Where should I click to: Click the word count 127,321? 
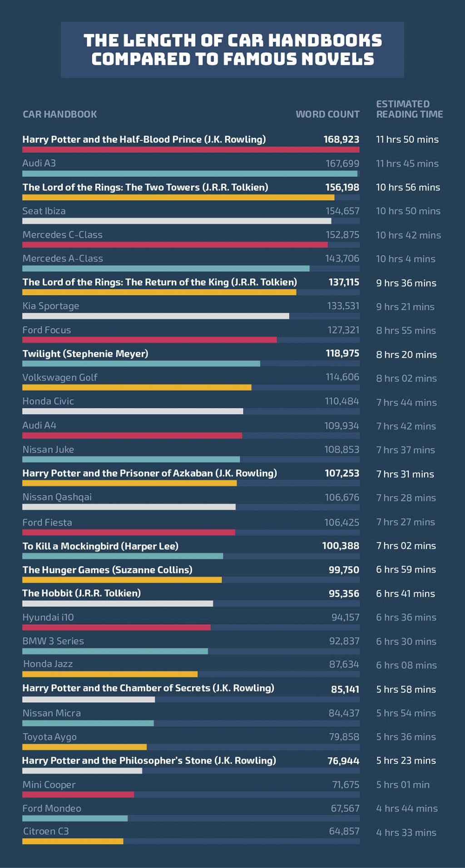coord(343,330)
